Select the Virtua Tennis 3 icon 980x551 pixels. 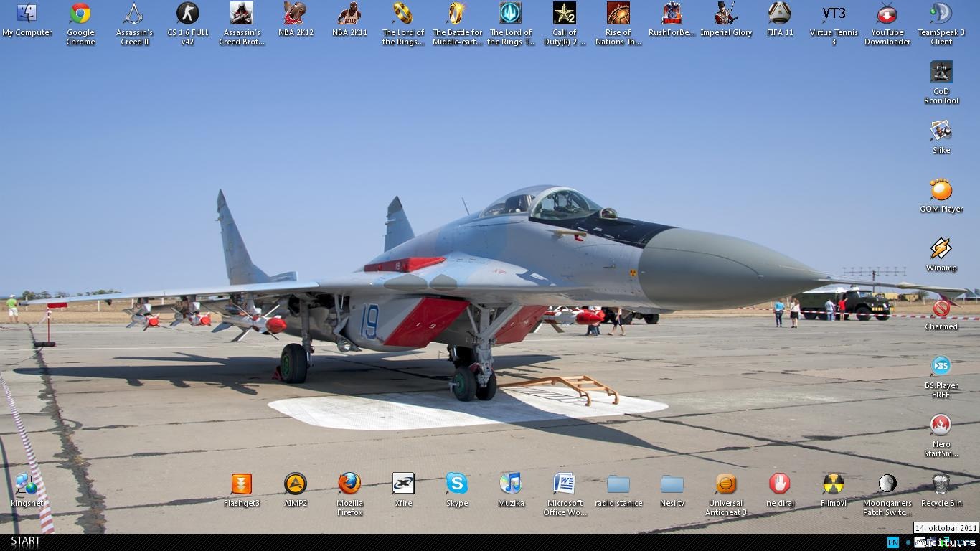(x=833, y=14)
